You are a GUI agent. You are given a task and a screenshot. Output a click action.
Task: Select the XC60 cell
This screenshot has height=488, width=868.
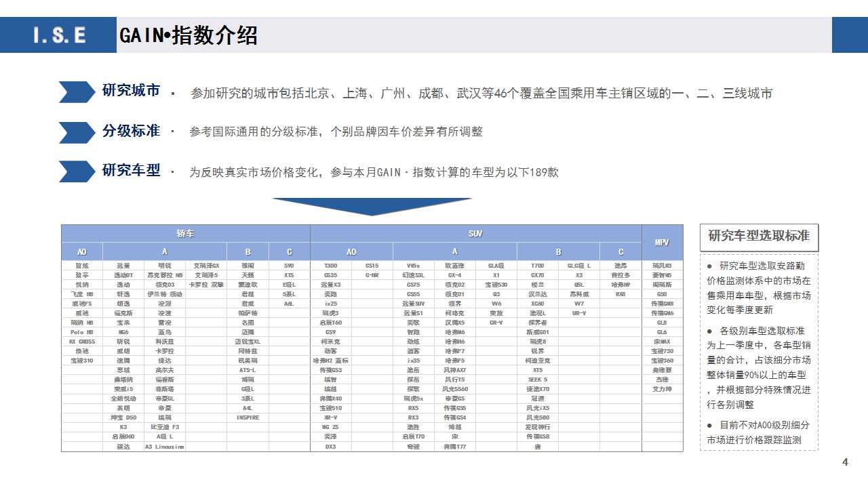click(538, 304)
